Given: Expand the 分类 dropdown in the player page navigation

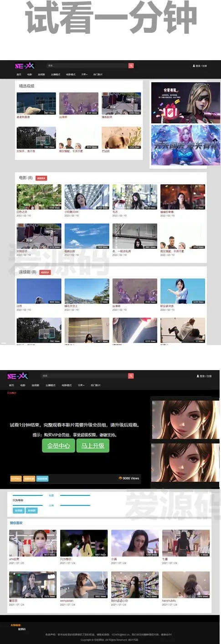Looking at the screenshot, I should tap(81, 385).
